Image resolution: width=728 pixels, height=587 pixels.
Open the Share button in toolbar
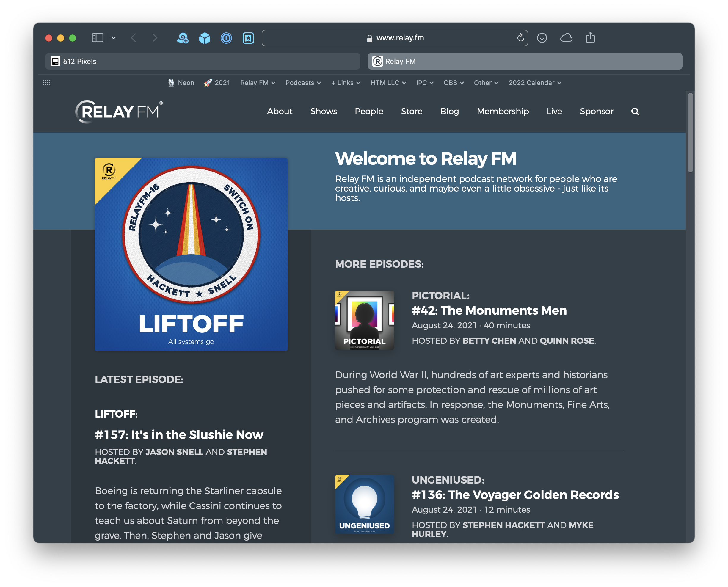[x=590, y=37]
